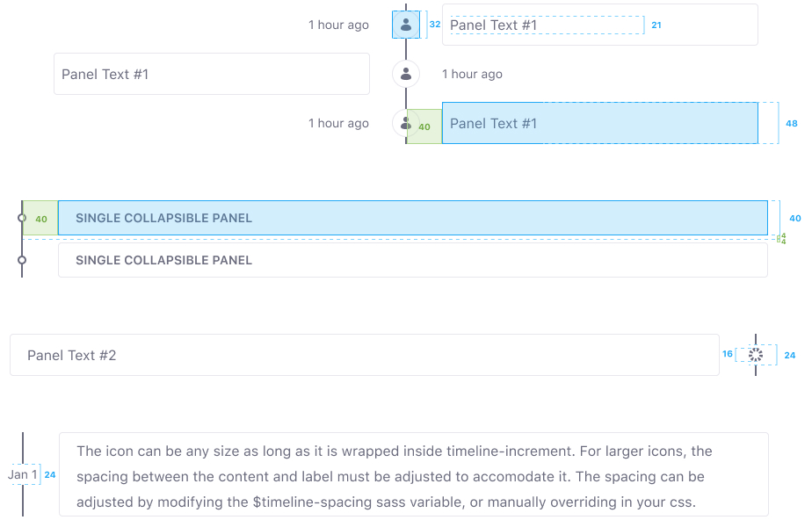The height and width of the screenshot is (520, 812).
Task: Click the top-right Panel Text #1 panel
Action: 599,25
